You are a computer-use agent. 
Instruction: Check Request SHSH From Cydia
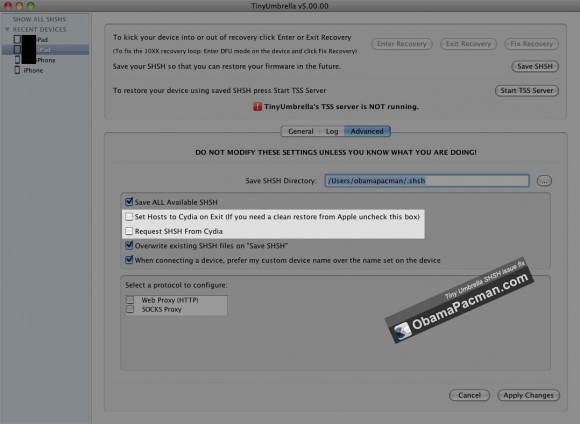[x=129, y=231]
